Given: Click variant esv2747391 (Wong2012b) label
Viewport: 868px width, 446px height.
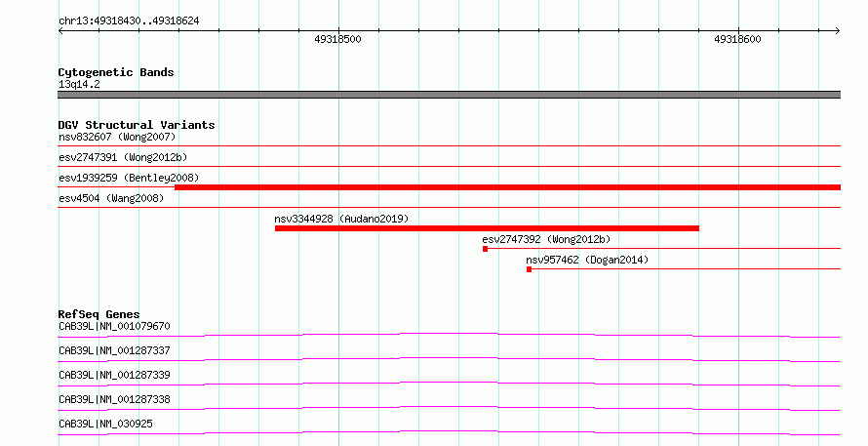Looking at the screenshot, I should click(123, 157).
